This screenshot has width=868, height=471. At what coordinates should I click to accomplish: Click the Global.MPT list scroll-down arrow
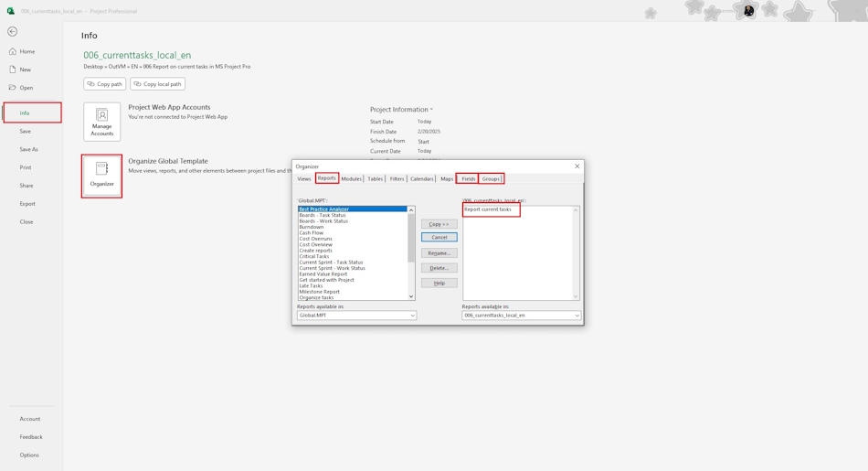pos(411,296)
